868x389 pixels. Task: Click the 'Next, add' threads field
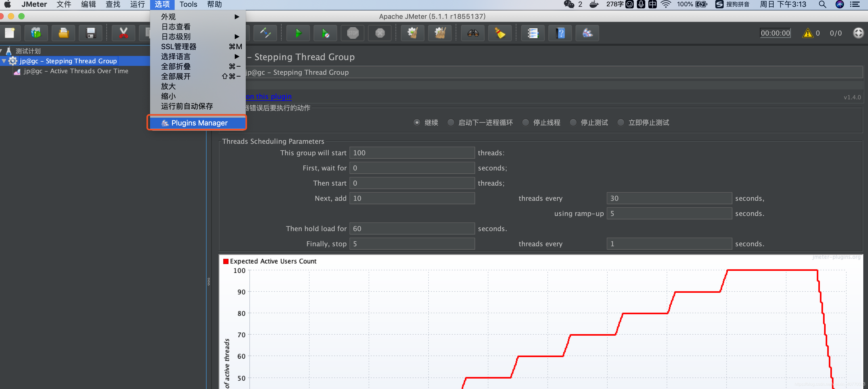(x=412, y=198)
